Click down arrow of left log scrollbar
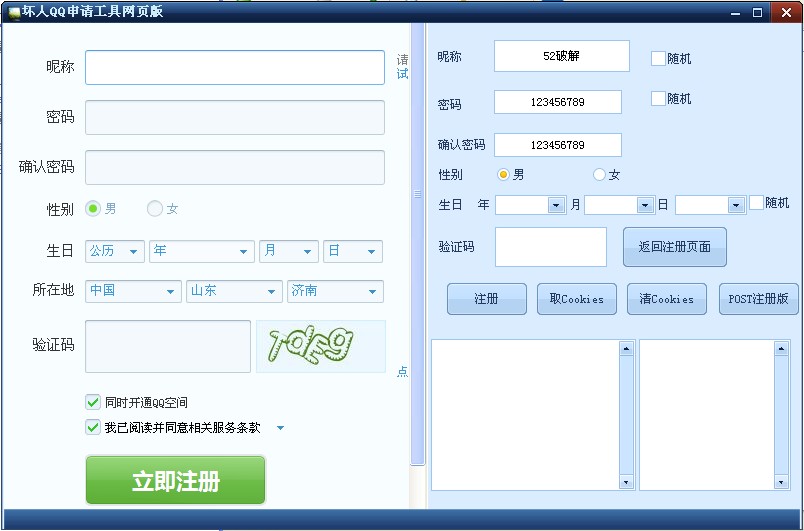 [626, 482]
